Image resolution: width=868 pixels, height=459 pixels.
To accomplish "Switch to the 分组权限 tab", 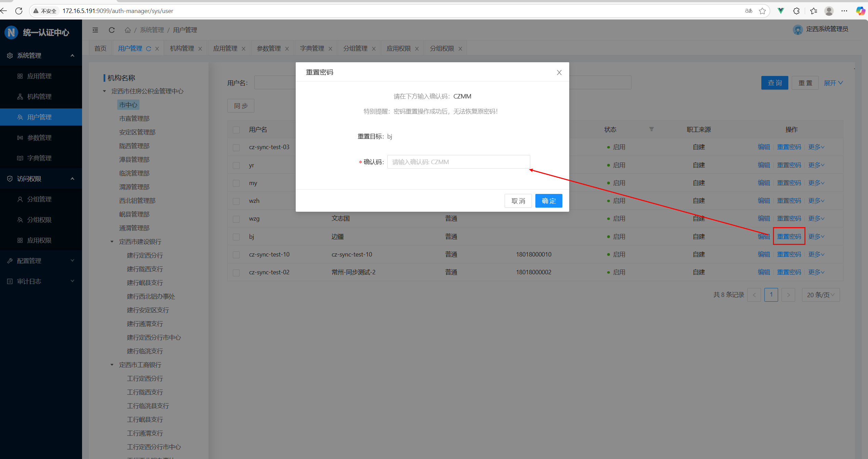I will 442,49.
